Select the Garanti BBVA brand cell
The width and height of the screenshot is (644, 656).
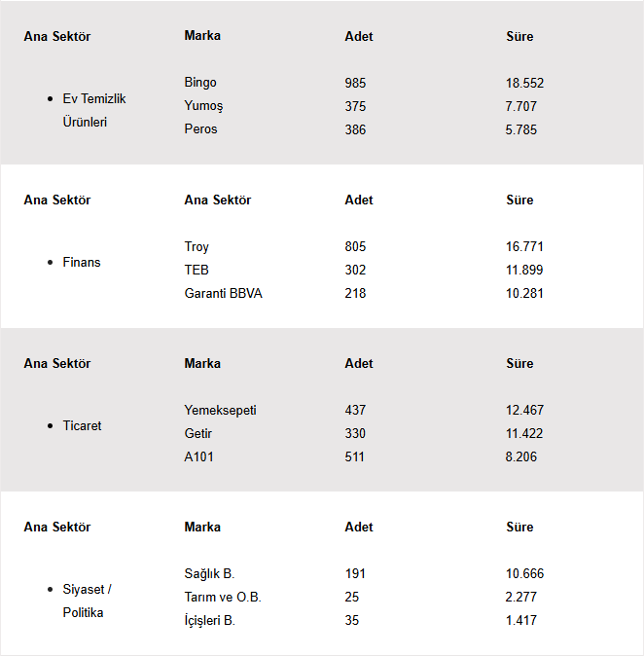[223, 293]
